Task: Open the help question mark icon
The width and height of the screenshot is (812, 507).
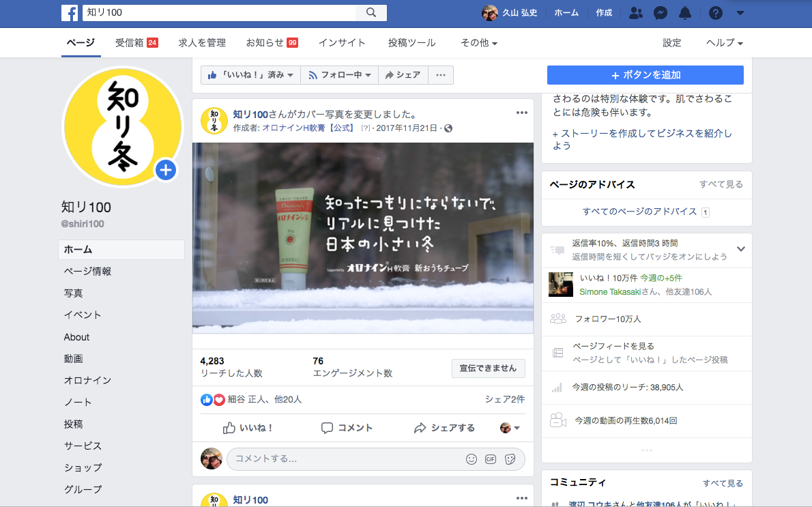Action: pos(715,13)
